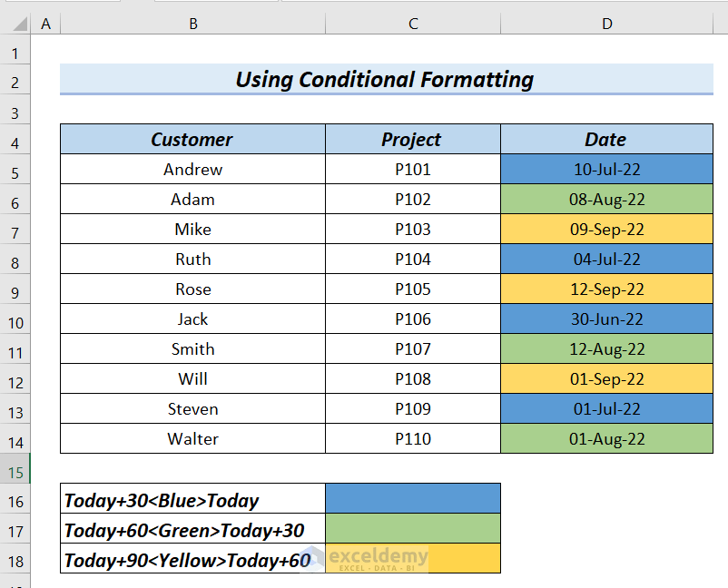728x588 pixels.
Task: Click the cell containing Walter
Action: point(192,439)
